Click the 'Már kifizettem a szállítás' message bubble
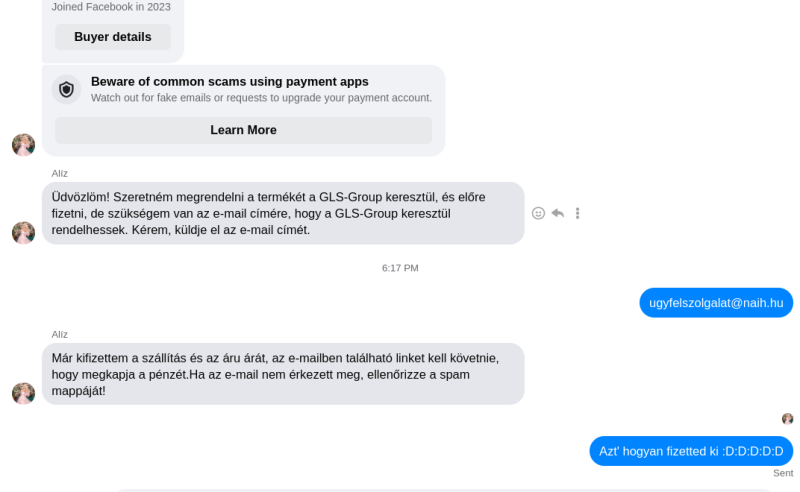 283,374
